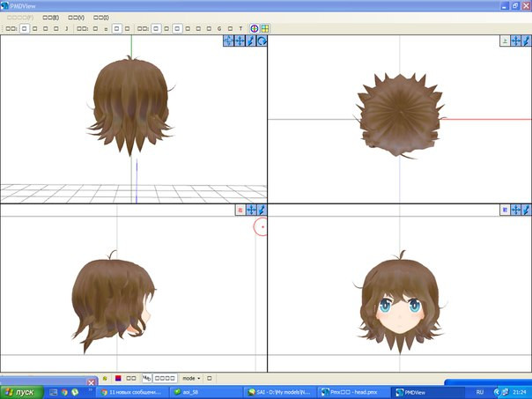Open the 'mode' dropdown in bottom bar

(x=191, y=378)
